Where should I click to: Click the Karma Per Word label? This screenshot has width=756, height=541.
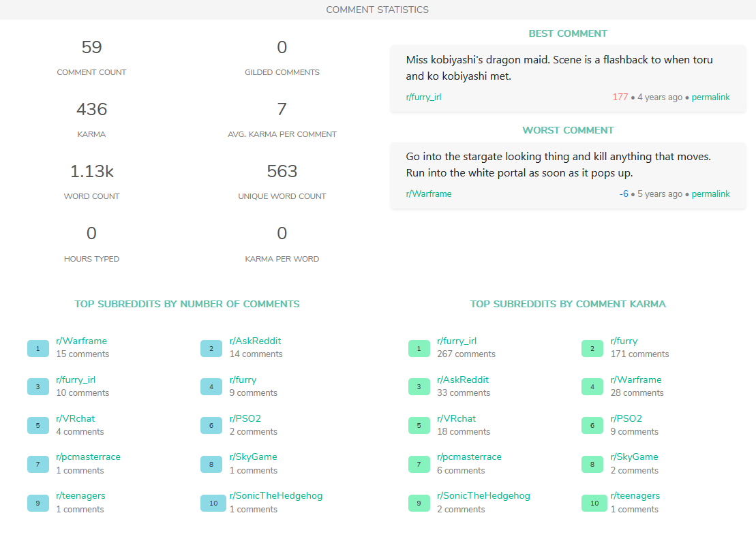[282, 259]
